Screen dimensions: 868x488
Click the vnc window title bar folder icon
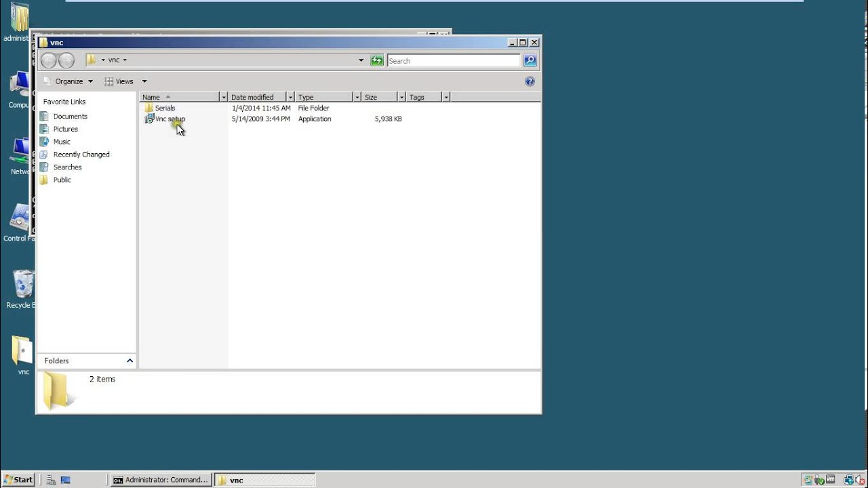(44, 43)
